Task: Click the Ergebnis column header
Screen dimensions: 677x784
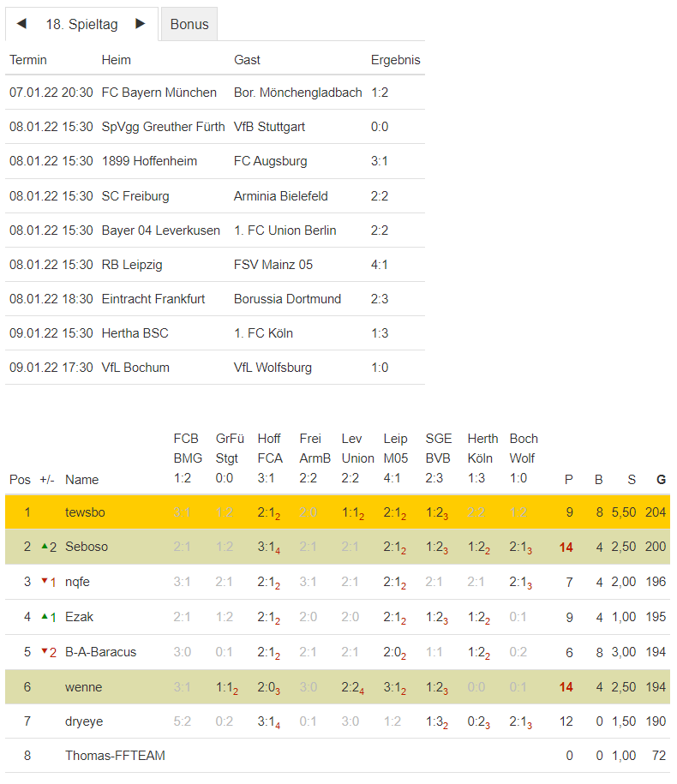Action: tap(395, 60)
